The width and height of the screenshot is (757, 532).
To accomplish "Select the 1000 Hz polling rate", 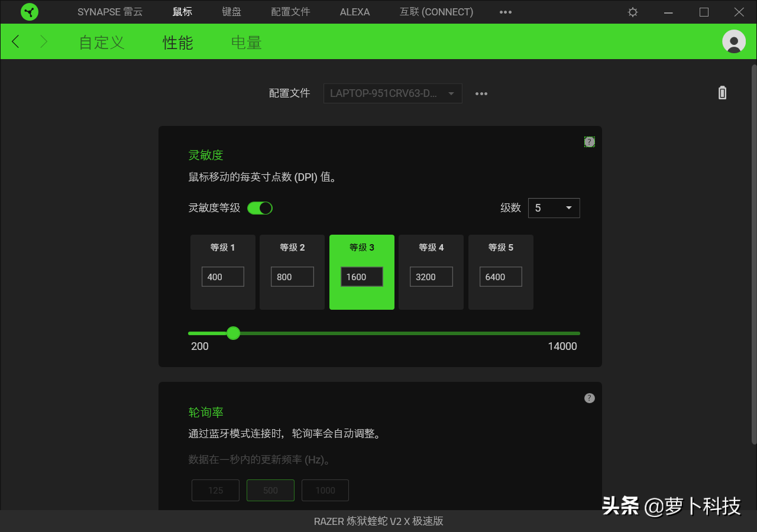I will [x=325, y=490].
